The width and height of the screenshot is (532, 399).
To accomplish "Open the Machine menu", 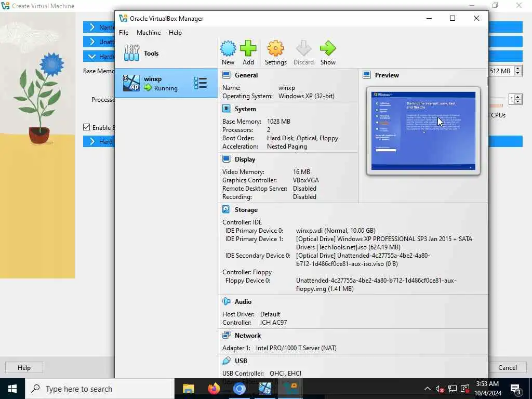I will 149,33.
